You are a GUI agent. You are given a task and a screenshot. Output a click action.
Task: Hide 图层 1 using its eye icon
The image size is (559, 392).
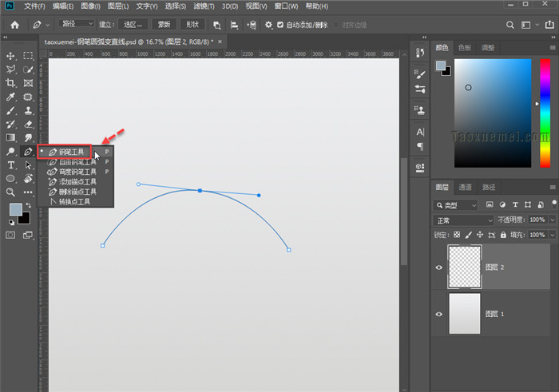[438, 314]
